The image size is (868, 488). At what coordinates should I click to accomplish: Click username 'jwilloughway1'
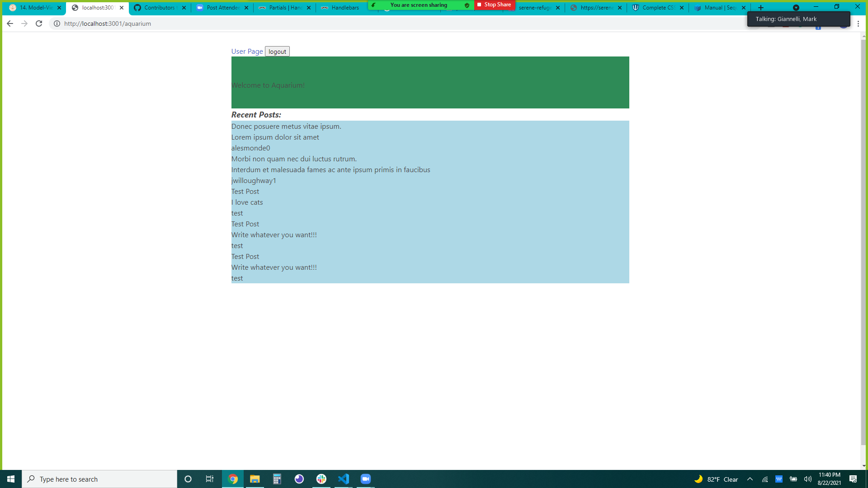(254, 181)
